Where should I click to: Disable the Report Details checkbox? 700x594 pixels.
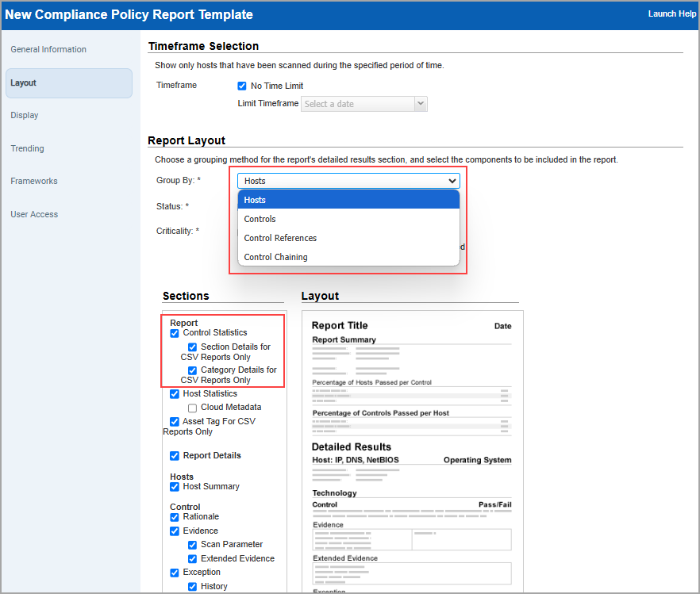click(x=175, y=455)
